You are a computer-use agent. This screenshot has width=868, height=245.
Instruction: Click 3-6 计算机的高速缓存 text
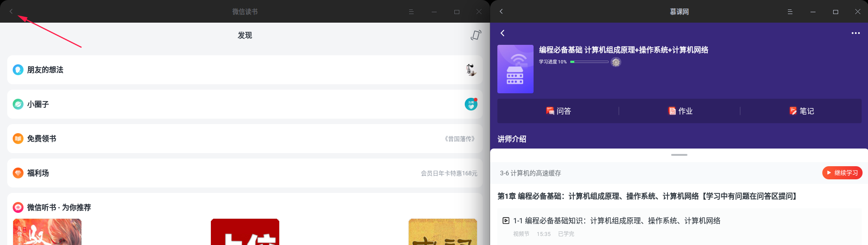[530, 173]
